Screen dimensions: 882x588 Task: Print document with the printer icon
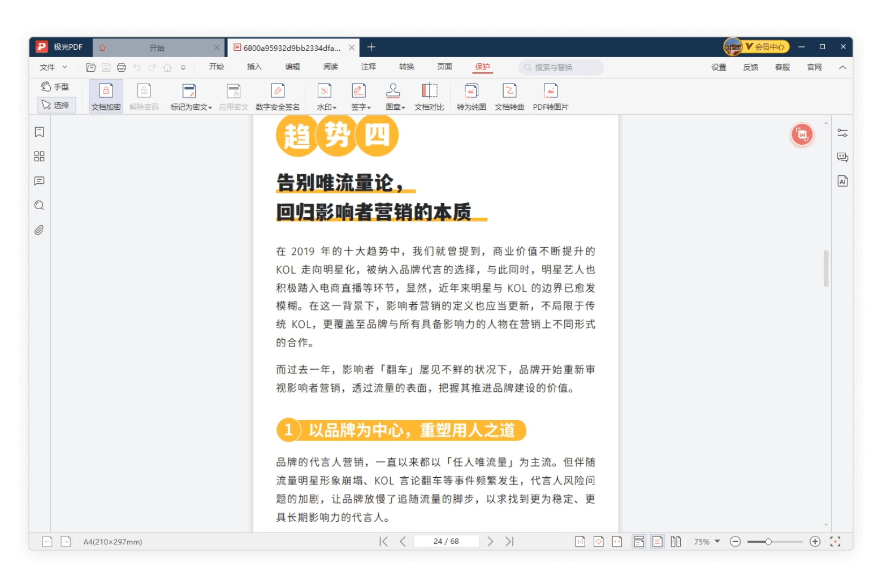click(x=121, y=67)
